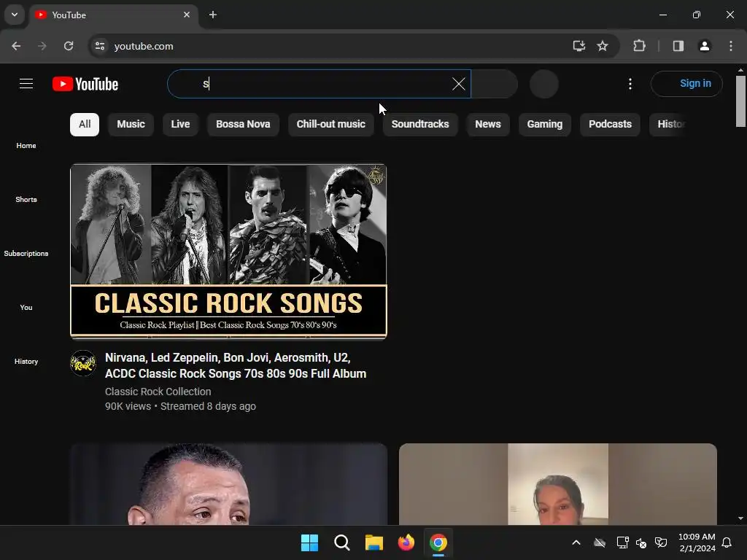Open Home in the sidebar
The height and width of the screenshot is (560, 747).
(x=26, y=146)
